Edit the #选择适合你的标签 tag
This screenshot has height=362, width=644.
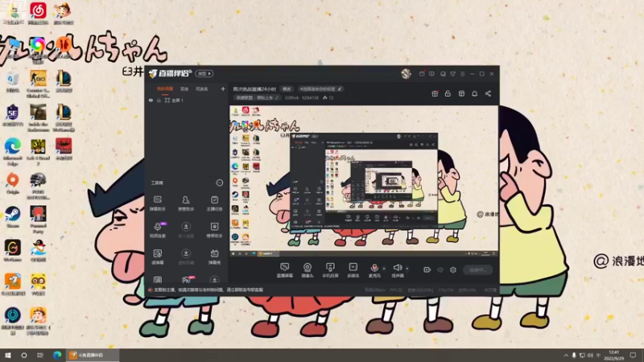click(319, 88)
